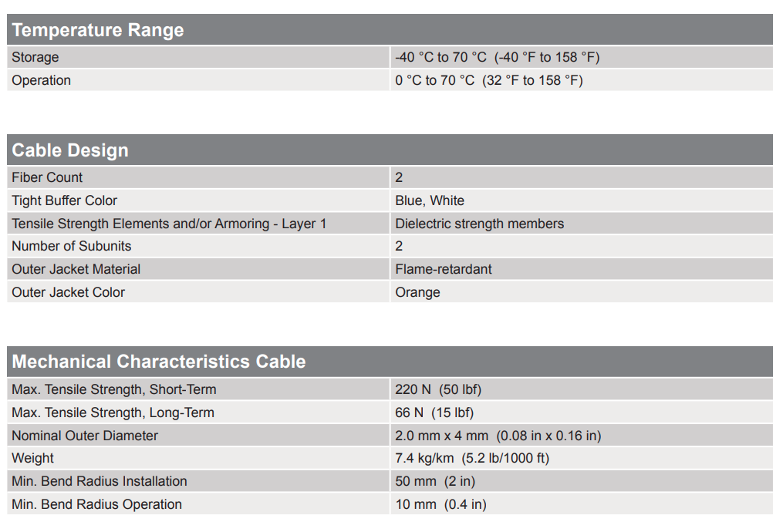Click the Cable Design section header
The width and height of the screenshot is (783, 532).
[70, 150]
